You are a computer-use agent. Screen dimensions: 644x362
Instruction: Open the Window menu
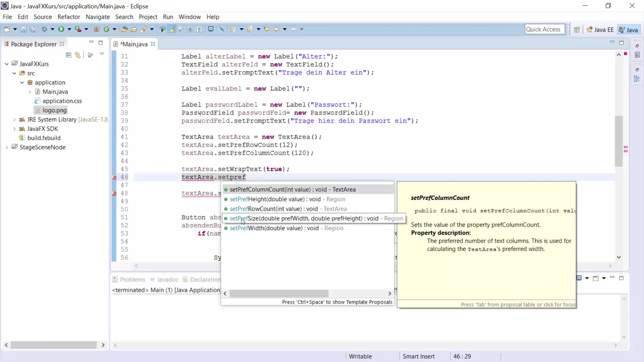pyautogui.click(x=190, y=17)
